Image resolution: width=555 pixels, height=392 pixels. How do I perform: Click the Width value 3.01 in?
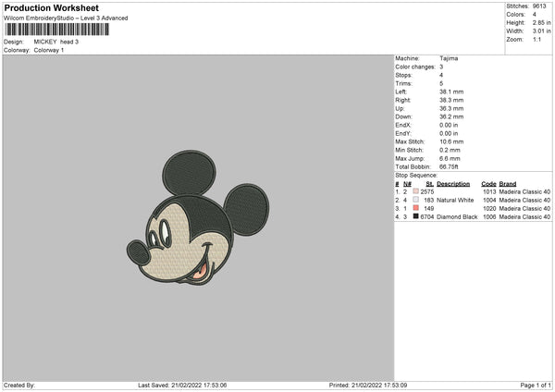tap(541, 31)
